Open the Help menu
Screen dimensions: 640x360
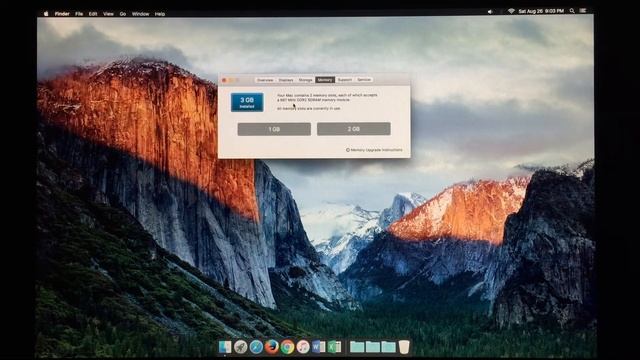click(x=160, y=13)
